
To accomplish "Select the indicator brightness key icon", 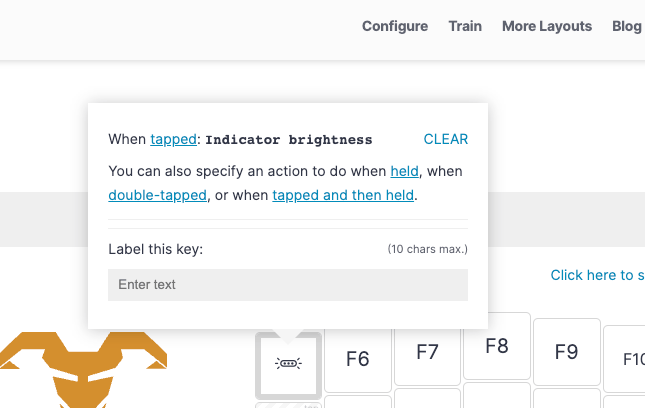I will 288,364.
